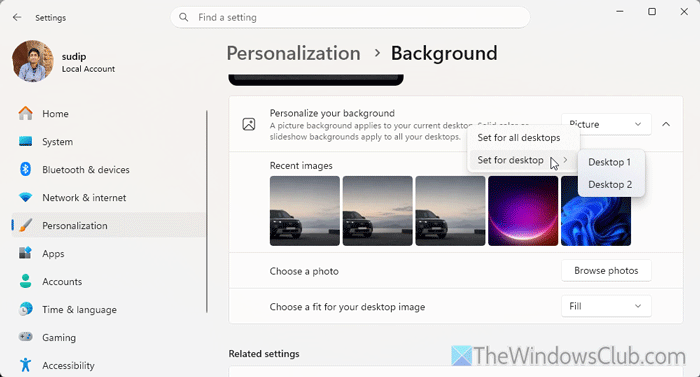
Task: Click the Local Account text
Action: [88, 69]
